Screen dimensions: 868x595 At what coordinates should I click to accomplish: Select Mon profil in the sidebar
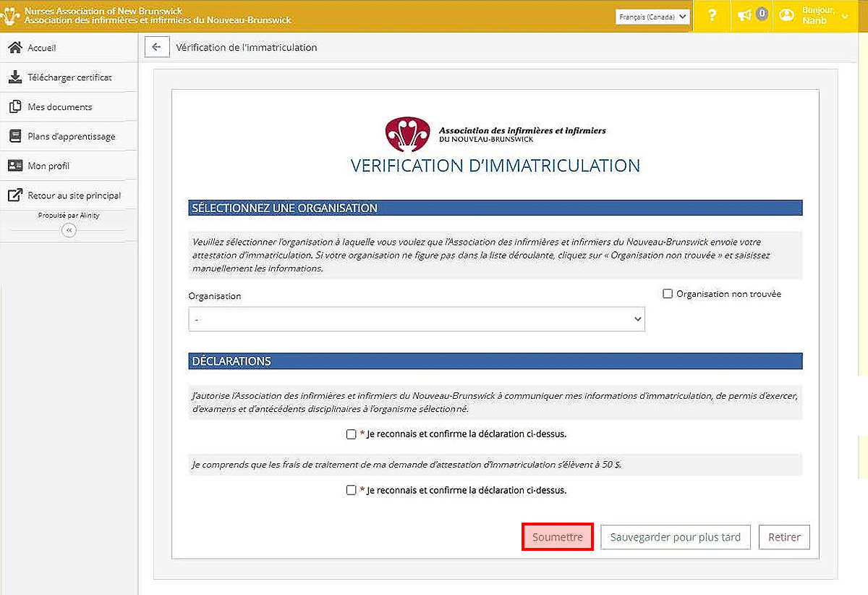[x=48, y=166]
